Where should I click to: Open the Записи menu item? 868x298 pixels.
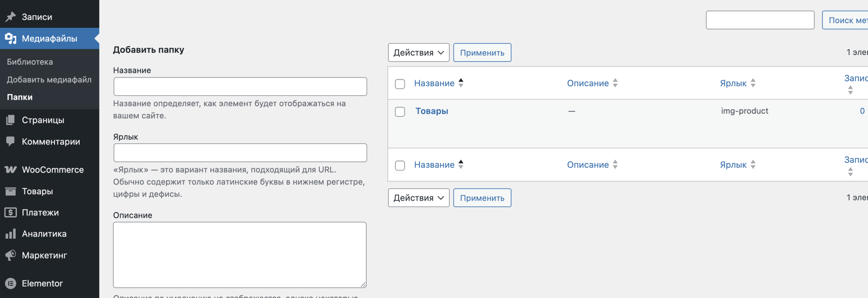(37, 17)
